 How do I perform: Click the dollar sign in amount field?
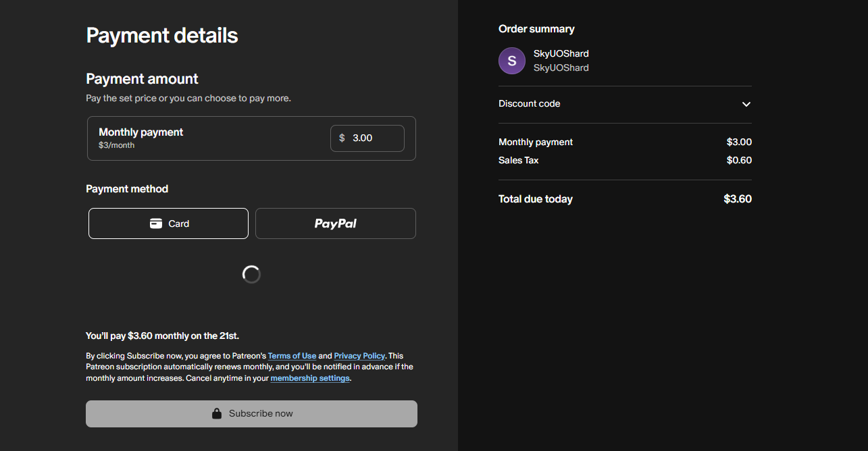[x=342, y=138]
